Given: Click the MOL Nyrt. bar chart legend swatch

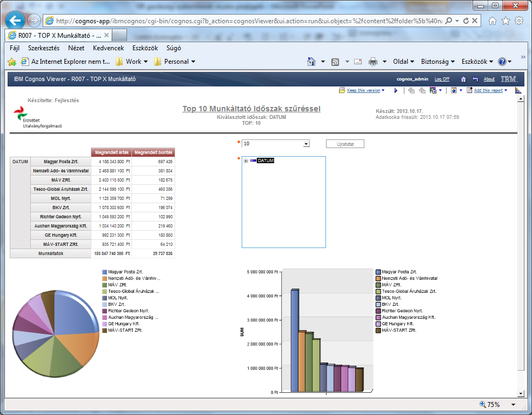Looking at the screenshot, I should click(378, 298).
